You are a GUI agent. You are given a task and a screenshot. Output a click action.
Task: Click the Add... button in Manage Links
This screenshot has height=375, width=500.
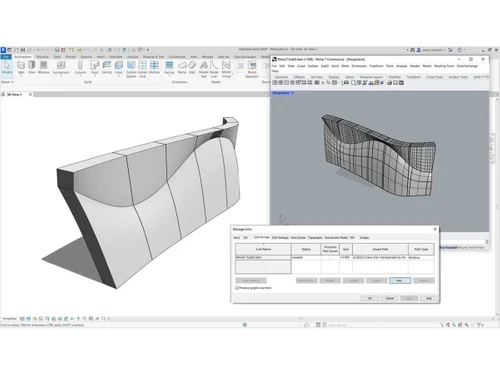(400, 281)
